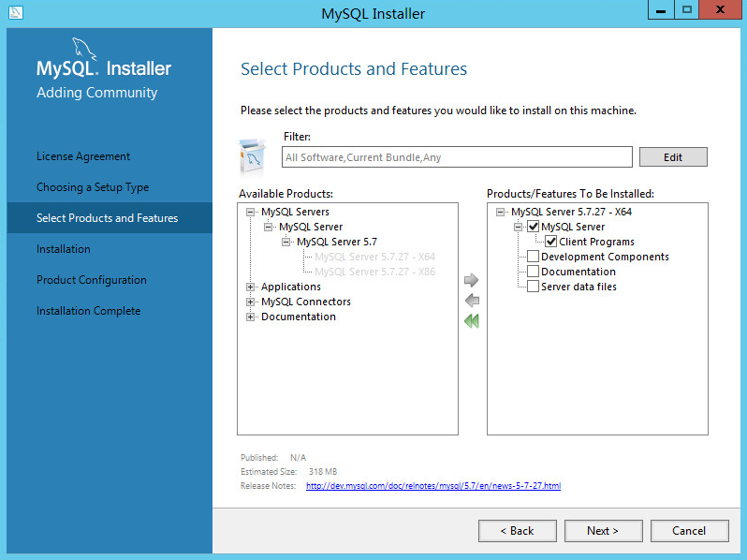Screen dimensions: 747x560
Task: Click the Cancel button
Action: coord(689,531)
